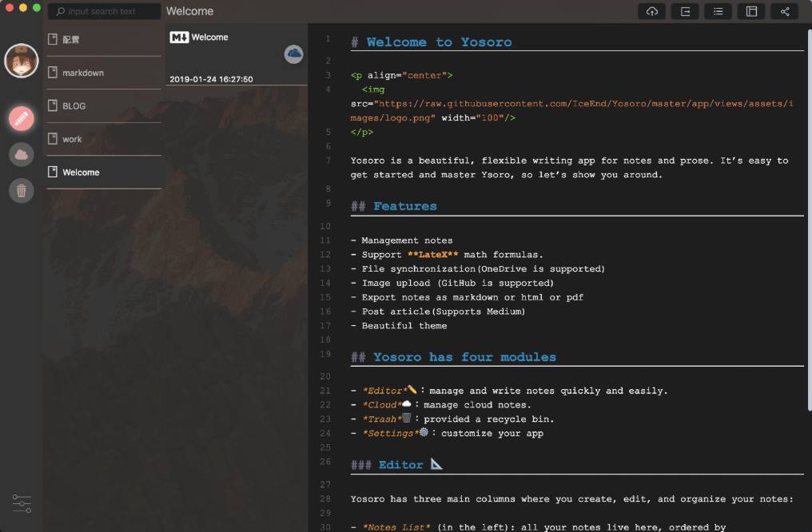Open the Settings sliders icon at bottom left

click(21, 503)
